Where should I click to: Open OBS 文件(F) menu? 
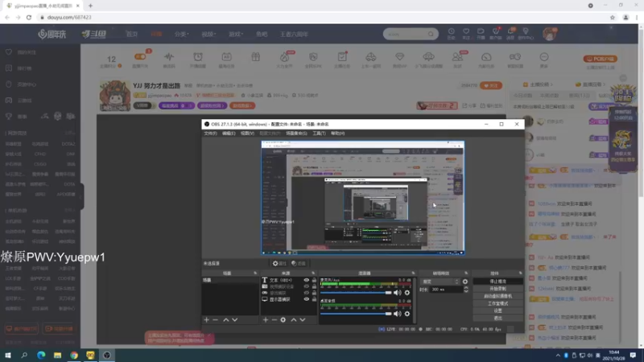click(210, 134)
